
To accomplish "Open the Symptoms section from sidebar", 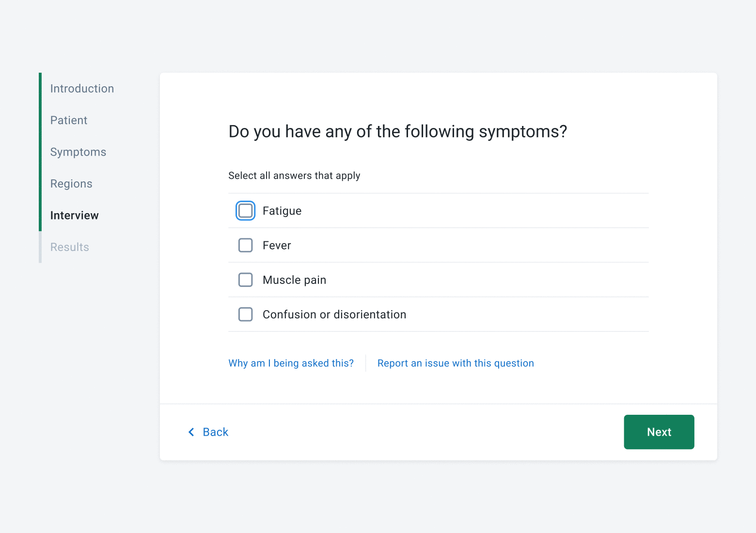I will click(x=78, y=152).
